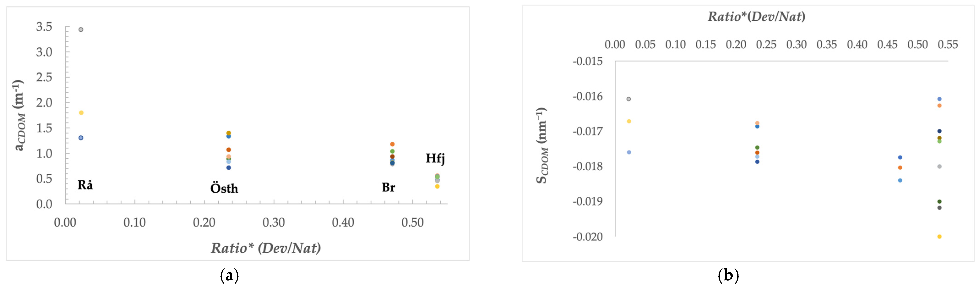Select the yellow point at Rå in chart (a)

(81, 113)
